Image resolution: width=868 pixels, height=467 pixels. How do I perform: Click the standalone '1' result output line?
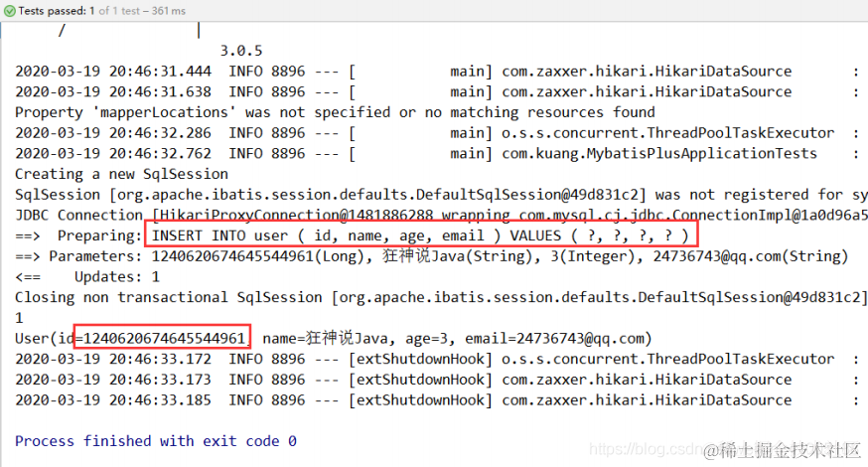tap(19, 318)
